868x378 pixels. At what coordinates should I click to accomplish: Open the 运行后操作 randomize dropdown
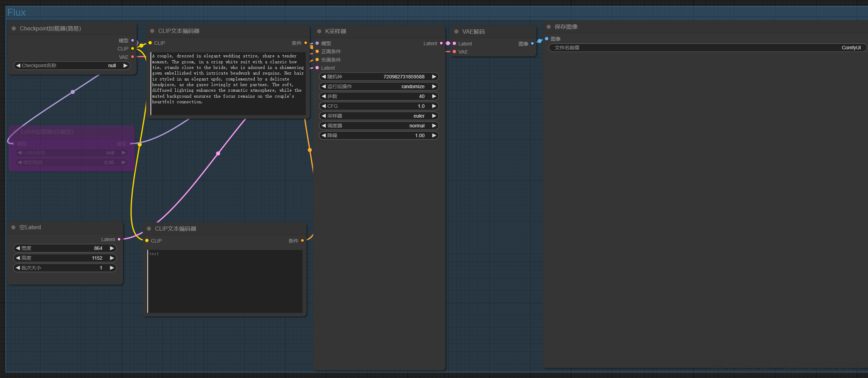pyautogui.click(x=379, y=86)
